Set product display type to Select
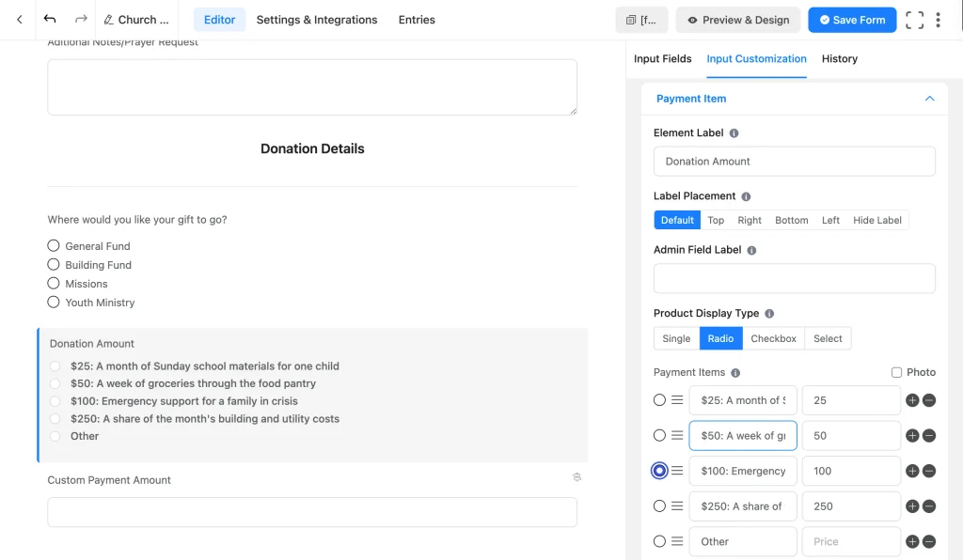The height and width of the screenshot is (560, 963). 828,338
